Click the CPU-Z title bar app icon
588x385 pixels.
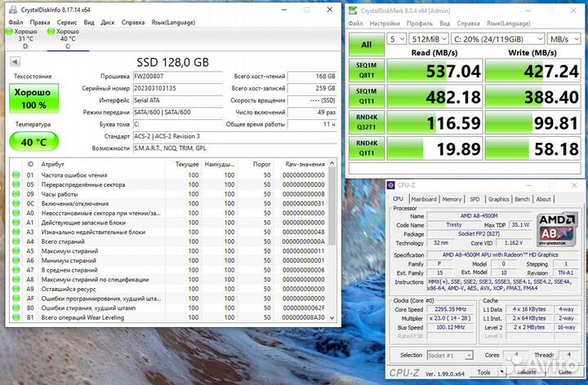391,185
